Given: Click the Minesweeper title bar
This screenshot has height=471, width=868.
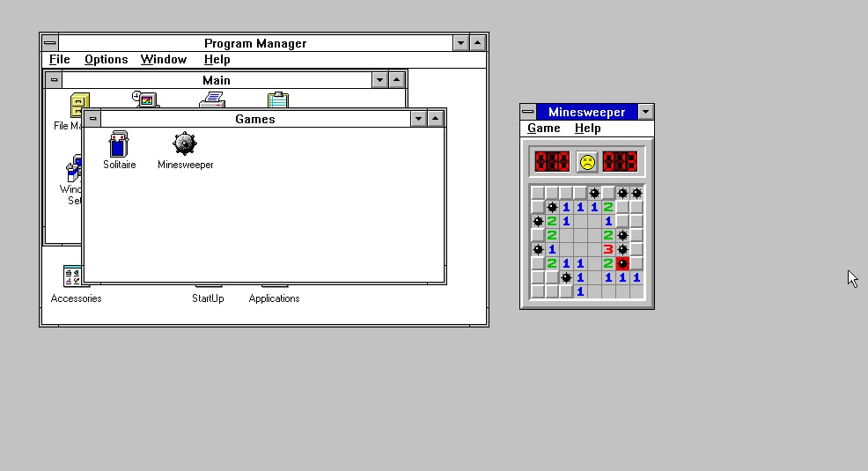Looking at the screenshot, I should pos(587,112).
